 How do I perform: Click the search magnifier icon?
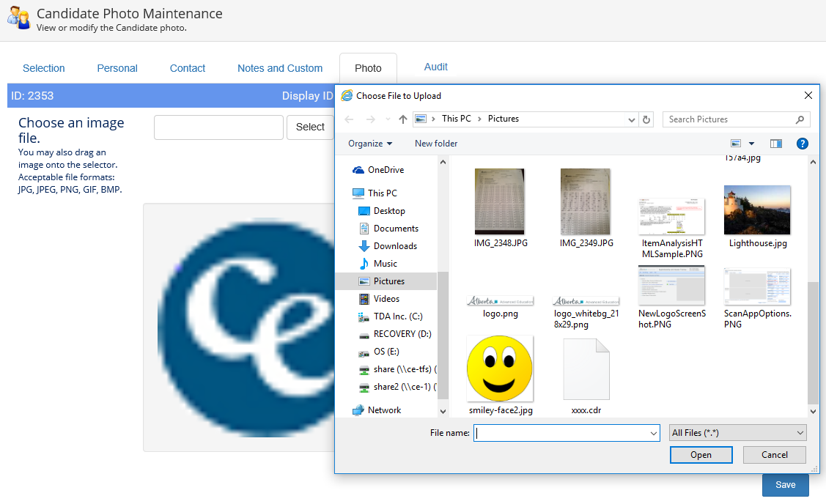[x=800, y=119]
